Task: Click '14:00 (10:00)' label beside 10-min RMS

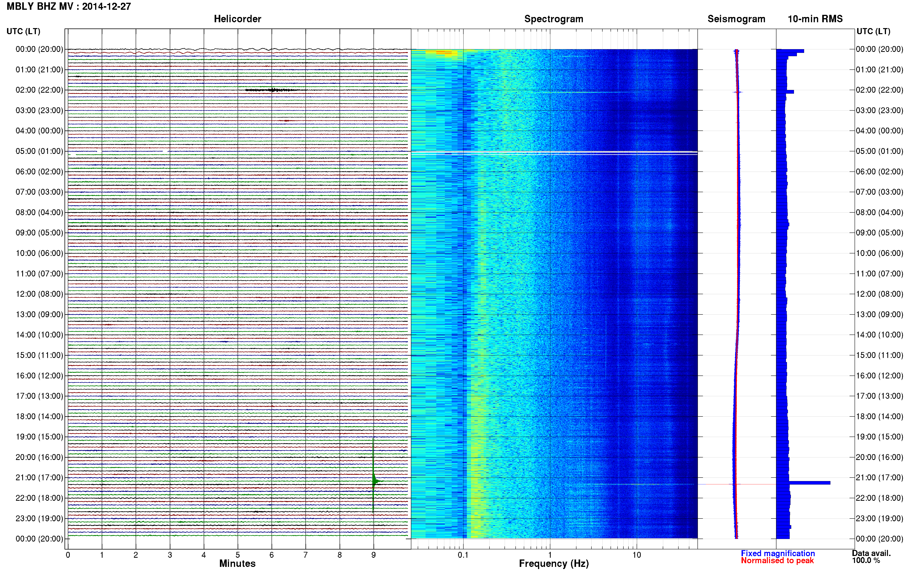Action: (879, 335)
